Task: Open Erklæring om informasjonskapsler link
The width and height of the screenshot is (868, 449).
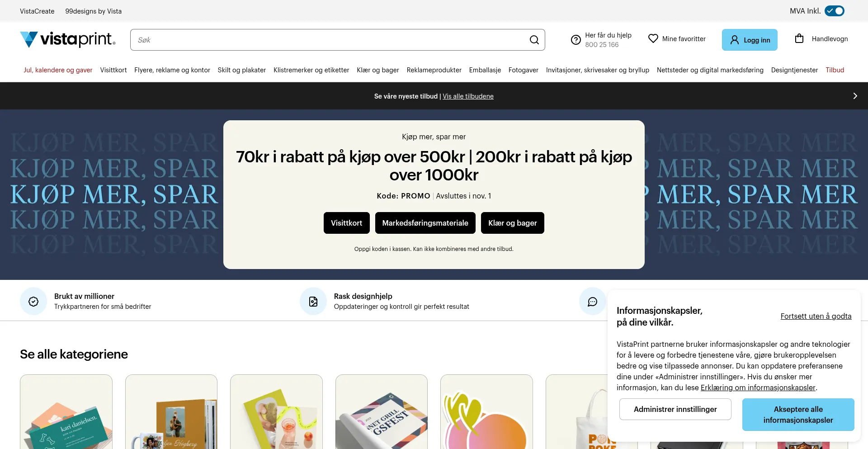Action: tap(758, 388)
